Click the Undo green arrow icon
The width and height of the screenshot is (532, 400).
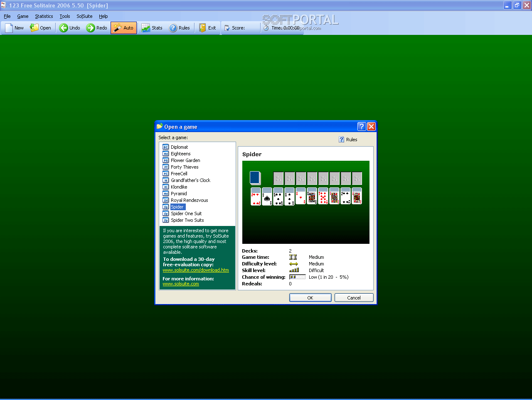[x=63, y=28]
